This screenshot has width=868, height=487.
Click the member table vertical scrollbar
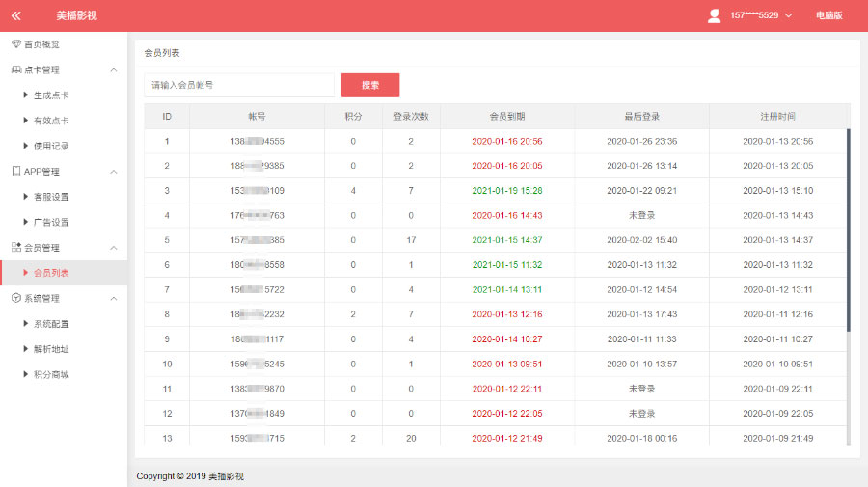point(849,231)
